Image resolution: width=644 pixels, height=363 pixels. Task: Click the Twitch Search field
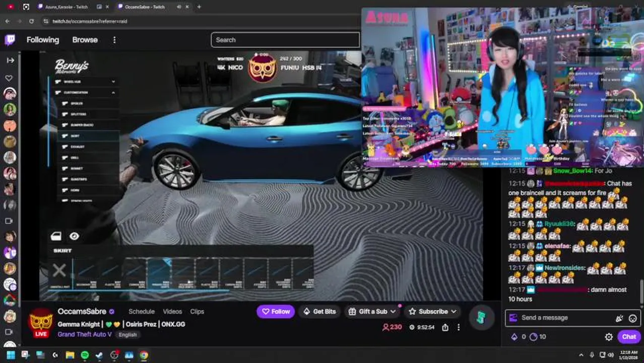(x=285, y=40)
